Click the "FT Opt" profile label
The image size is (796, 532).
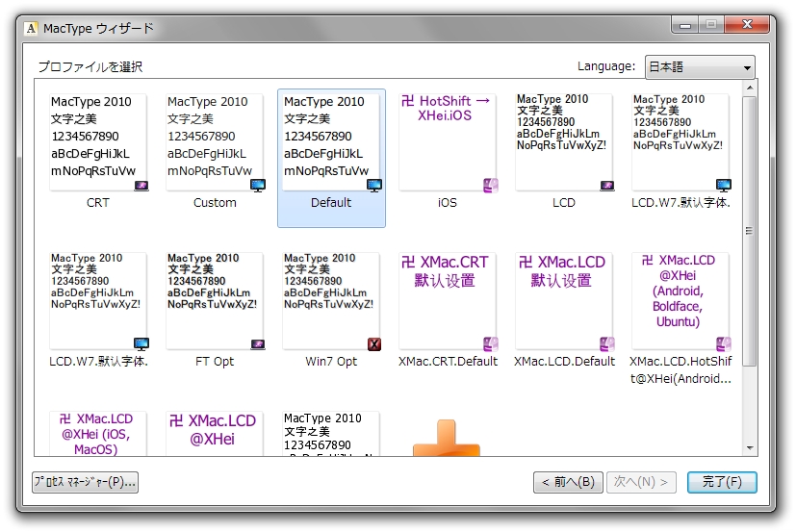pyautogui.click(x=215, y=362)
